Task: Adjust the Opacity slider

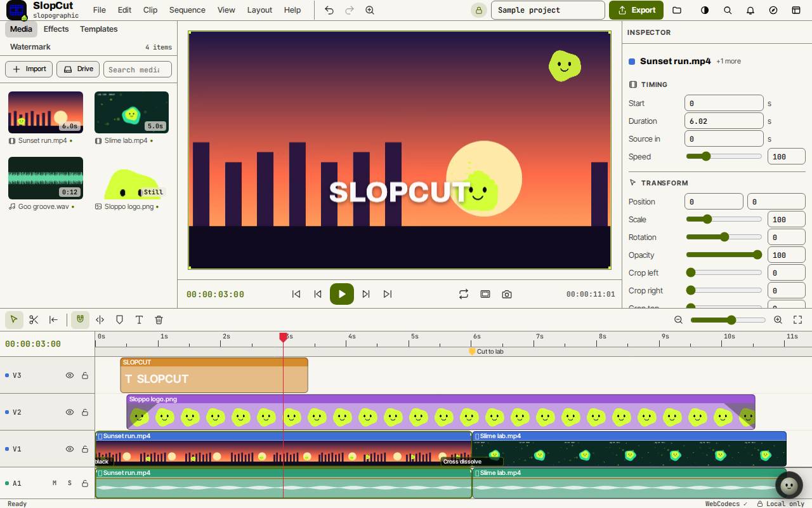Action: [x=724, y=255]
